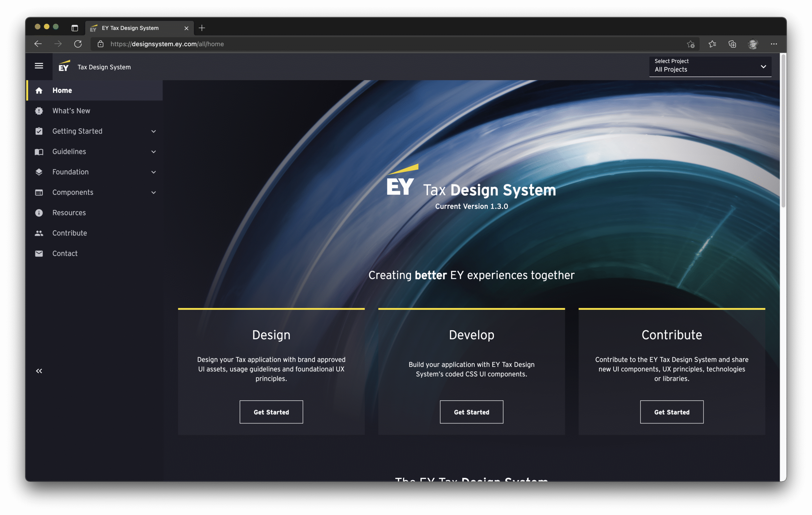
Task: Open the Select Project dropdown
Action: coord(710,66)
